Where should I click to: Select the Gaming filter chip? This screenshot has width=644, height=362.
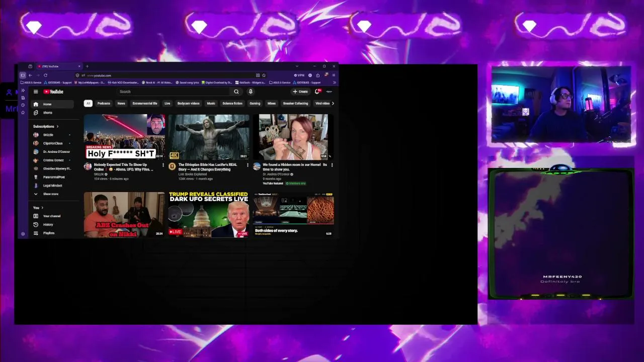tap(255, 104)
